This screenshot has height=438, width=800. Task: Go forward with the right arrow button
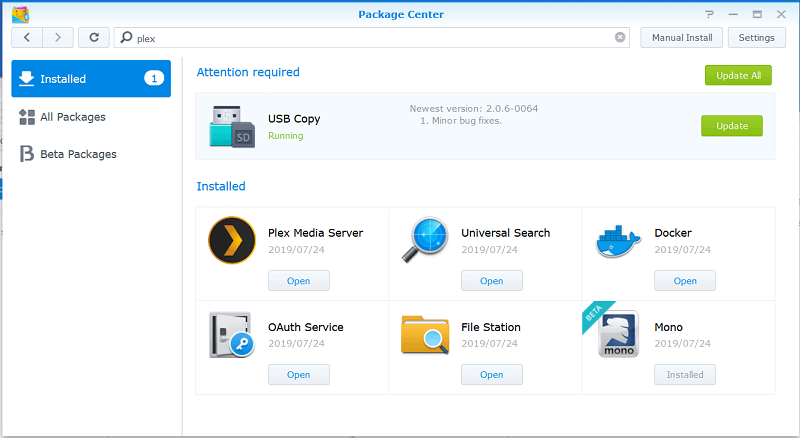(58, 37)
